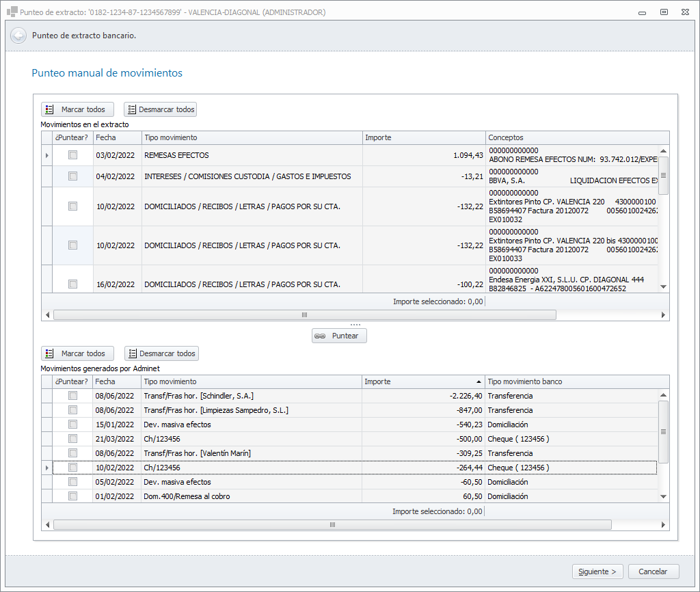
Task: Click the chain link icon on Puntear
Action: coord(321,336)
